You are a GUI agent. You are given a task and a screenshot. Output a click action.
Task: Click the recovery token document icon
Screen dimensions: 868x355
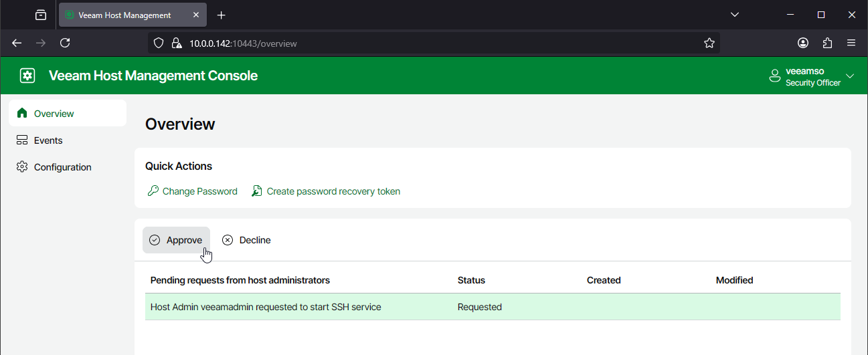click(x=257, y=191)
